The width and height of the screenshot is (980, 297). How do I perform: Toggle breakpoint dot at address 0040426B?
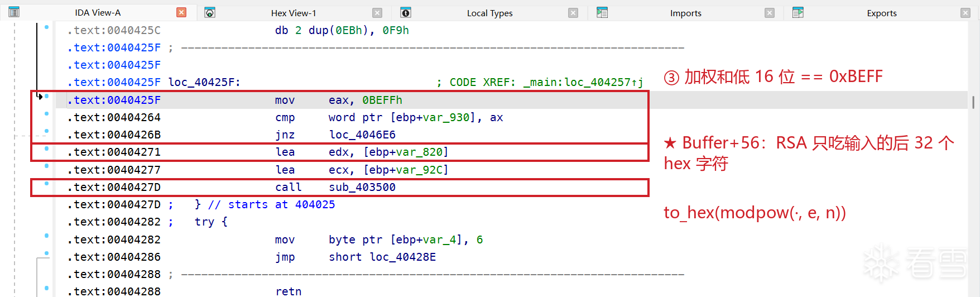(x=46, y=131)
